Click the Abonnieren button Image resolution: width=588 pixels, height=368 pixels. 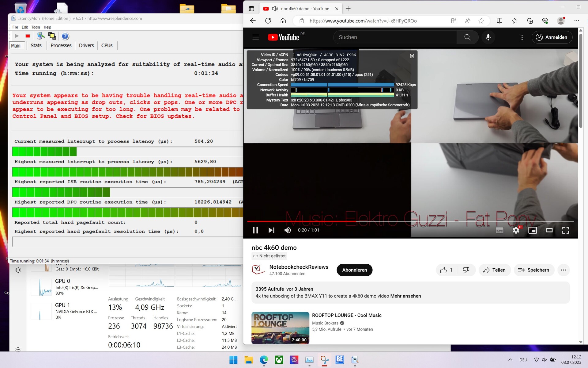point(354,270)
